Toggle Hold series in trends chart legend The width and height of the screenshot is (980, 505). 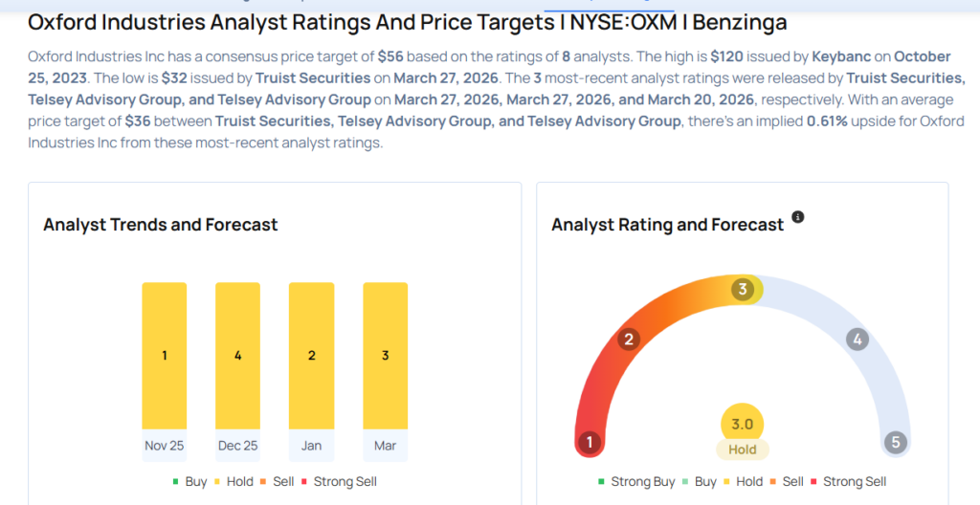tap(232, 481)
